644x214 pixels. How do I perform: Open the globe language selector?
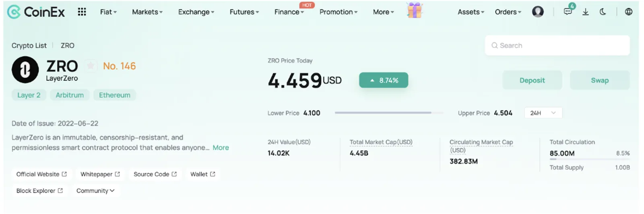[628, 12]
